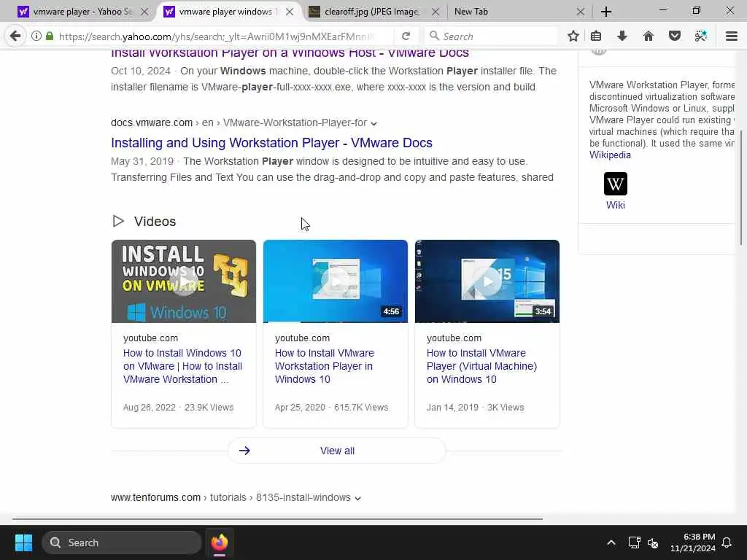Image resolution: width=747 pixels, height=560 pixels.
Task: Click the arrow icon beside View all
Action: [244, 451]
